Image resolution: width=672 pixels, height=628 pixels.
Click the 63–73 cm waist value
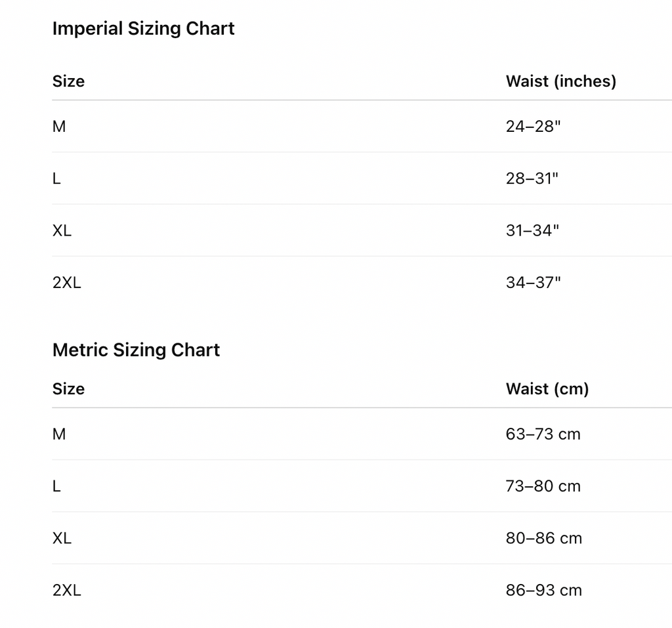point(543,434)
